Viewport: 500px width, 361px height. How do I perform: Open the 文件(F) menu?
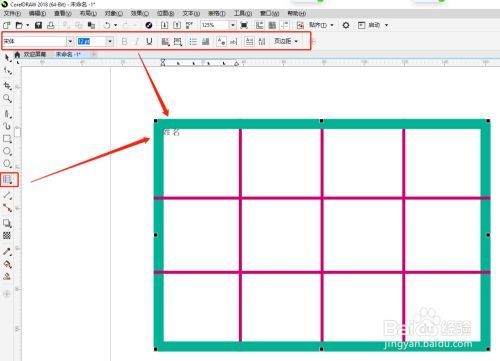click(x=12, y=13)
